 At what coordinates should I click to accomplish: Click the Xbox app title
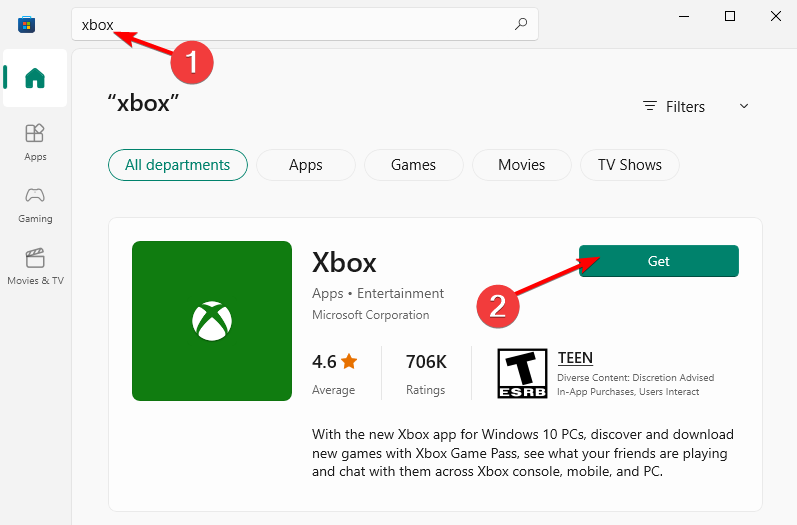pos(344,263)
